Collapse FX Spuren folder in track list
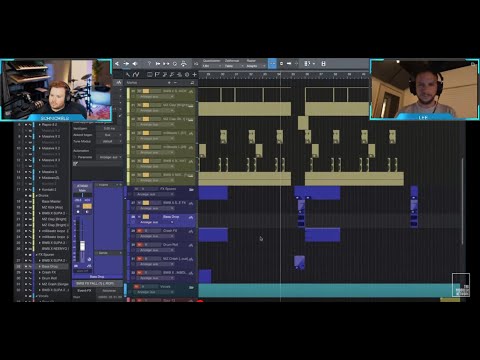This screenshot has width=480, height=360. pos(36,255)
